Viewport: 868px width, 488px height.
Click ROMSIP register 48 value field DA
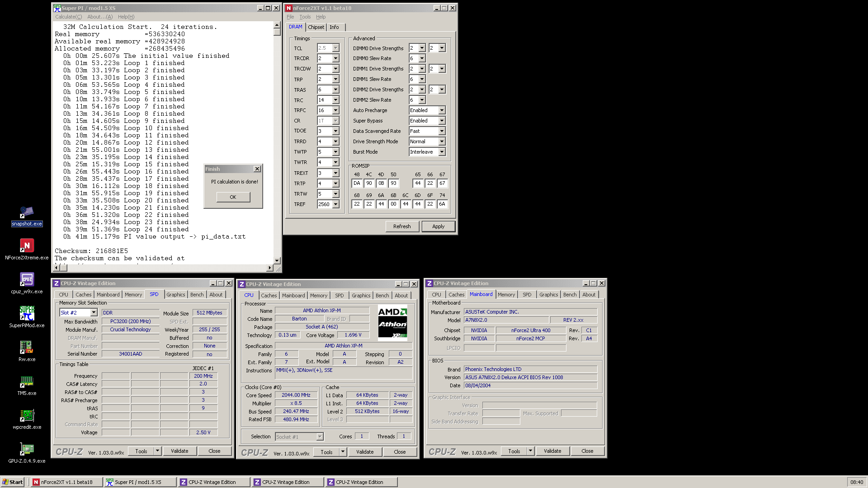pyautogui.click(x=357, y=183)
